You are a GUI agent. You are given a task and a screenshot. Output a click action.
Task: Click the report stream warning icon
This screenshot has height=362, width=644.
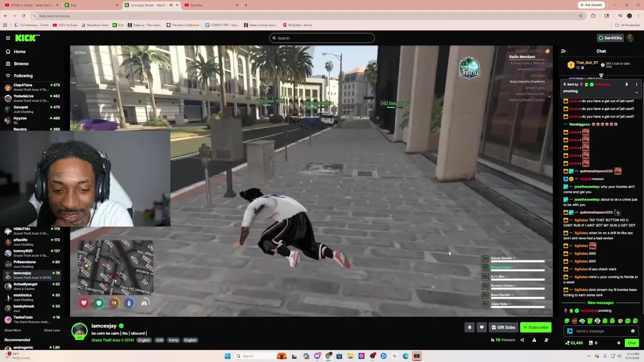click(534, 340)
